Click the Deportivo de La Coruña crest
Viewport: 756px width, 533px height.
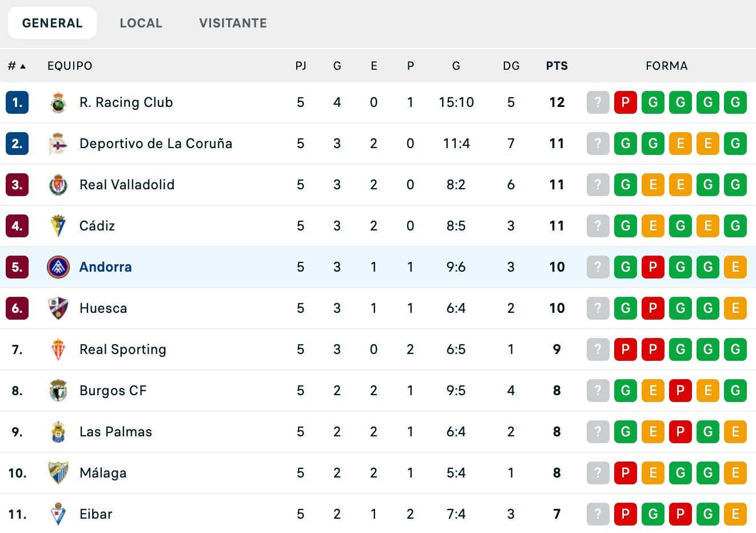pyautogui.click(x=58, y=144)
